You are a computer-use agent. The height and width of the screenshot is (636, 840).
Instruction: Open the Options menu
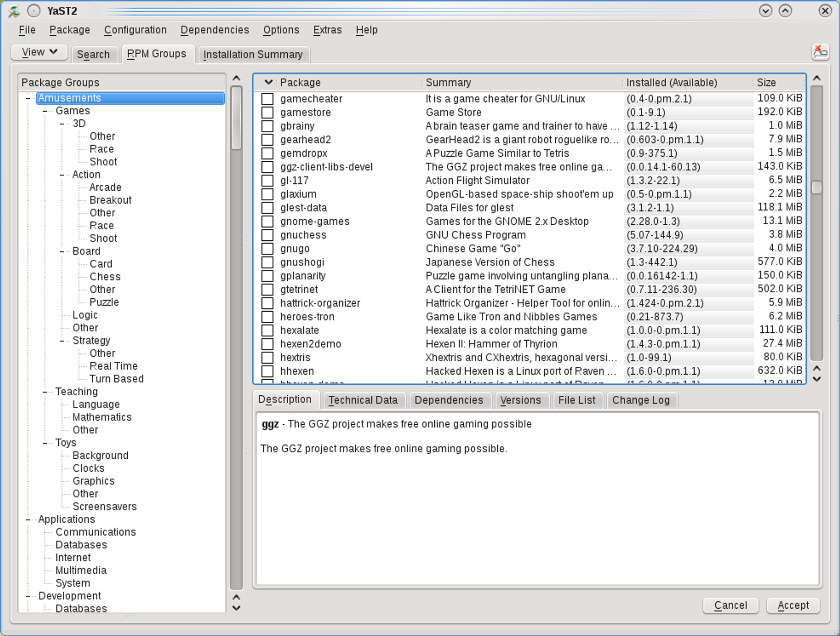pyautogui.click(x=281, y=30)
